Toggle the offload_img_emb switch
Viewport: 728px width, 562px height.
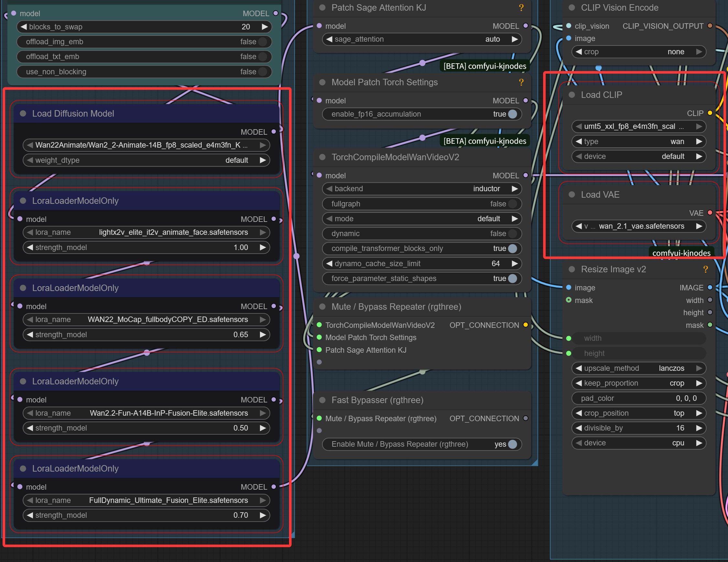(263, 42)
